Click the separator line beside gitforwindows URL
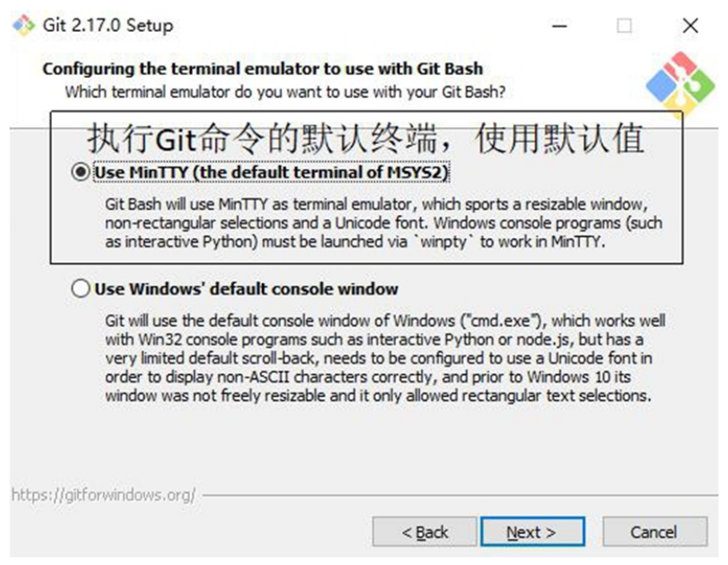The height and width of the screenshot is (565, 728). (460, 495)
